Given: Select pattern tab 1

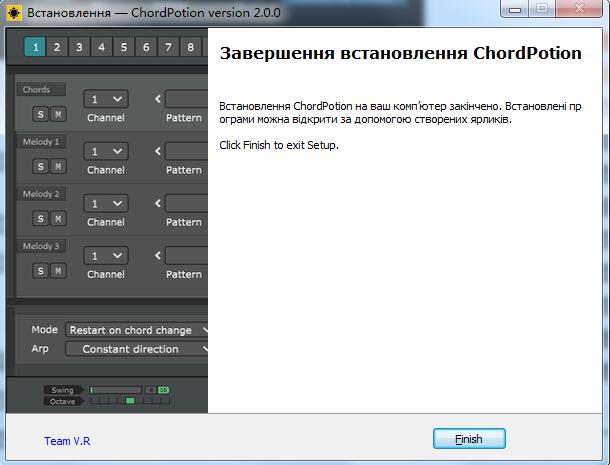Looking at the screenshot, I should [x=35, y=47].
